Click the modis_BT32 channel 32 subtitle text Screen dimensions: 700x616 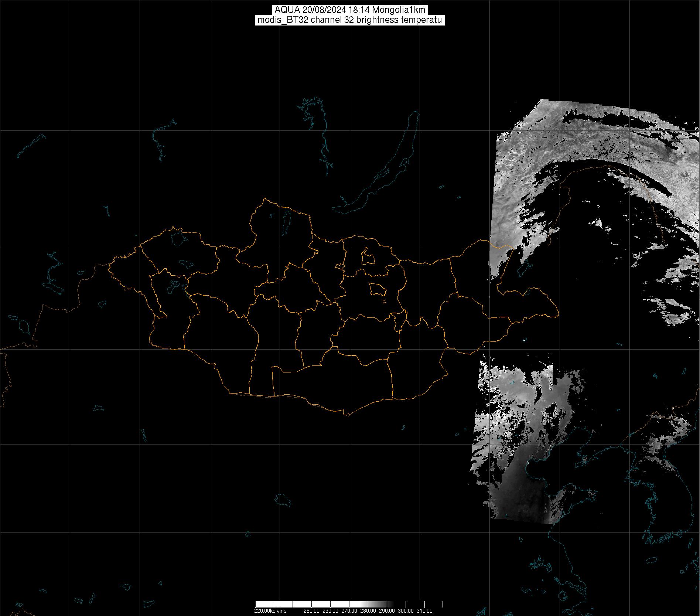pos(349,20)
